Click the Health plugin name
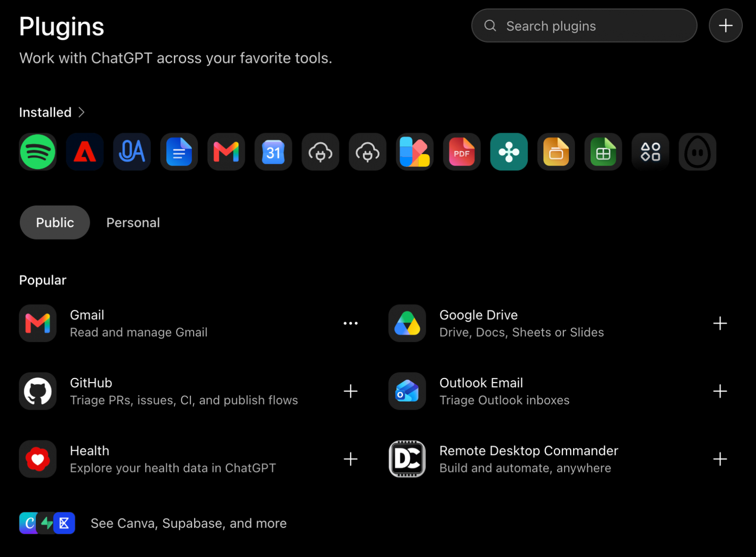Screen dimensions: 756x557 click(90, 451)
